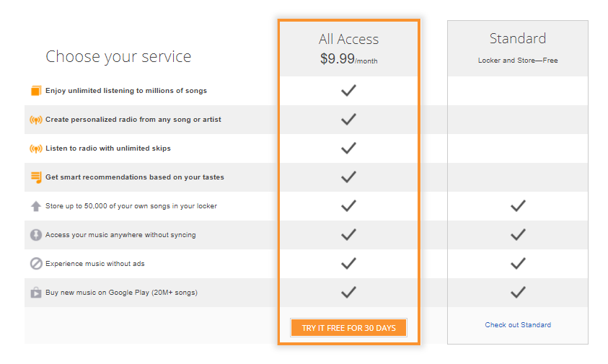Click the Google Play shopping bag icon
This screenshot has height=364, width=608.
pos(35,293)
